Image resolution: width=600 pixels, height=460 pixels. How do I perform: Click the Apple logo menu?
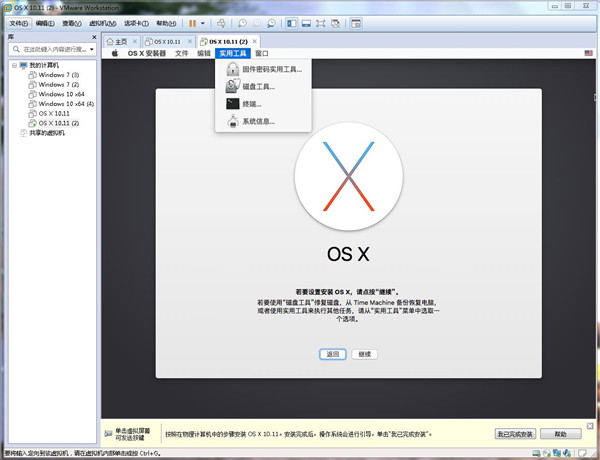pos(115,53)
